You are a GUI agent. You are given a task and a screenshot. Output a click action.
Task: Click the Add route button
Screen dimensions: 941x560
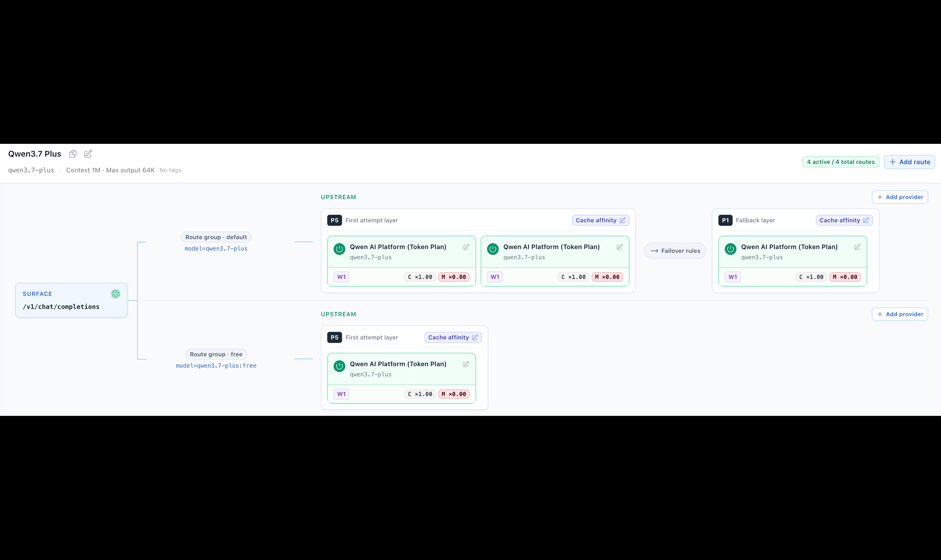[x=909, y=162]
